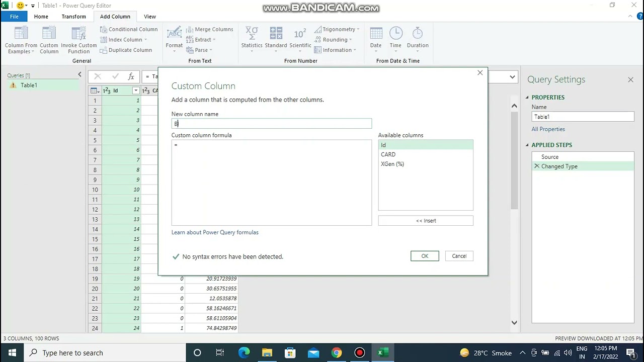Image resolution: width=644 pixels, height=362 pixels.
Task: Close the Query Settings pane
Action: pyautogui.click(x=630, y=79)
